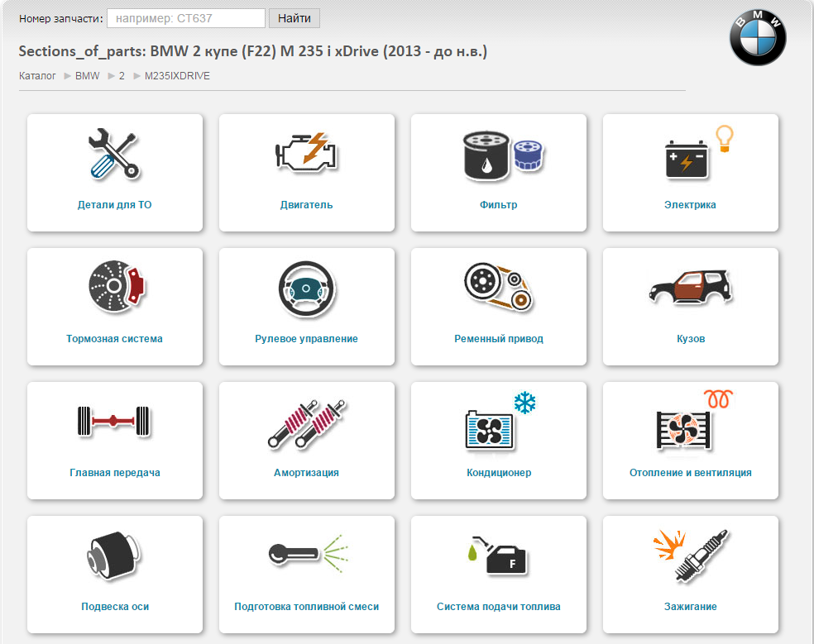Click the Sections_of_parts page heading
The height and width of the screenshot is (644, 814).
click(x=253, y=51)
